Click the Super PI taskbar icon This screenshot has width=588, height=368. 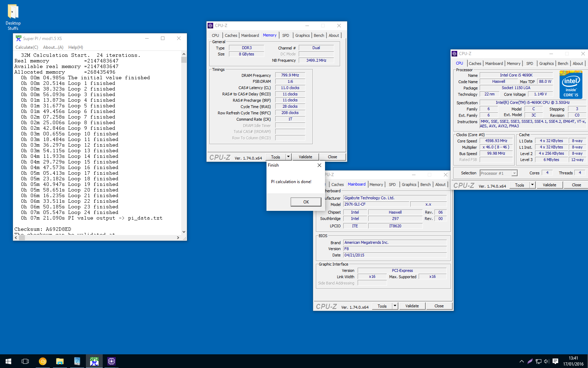point(94,361)
